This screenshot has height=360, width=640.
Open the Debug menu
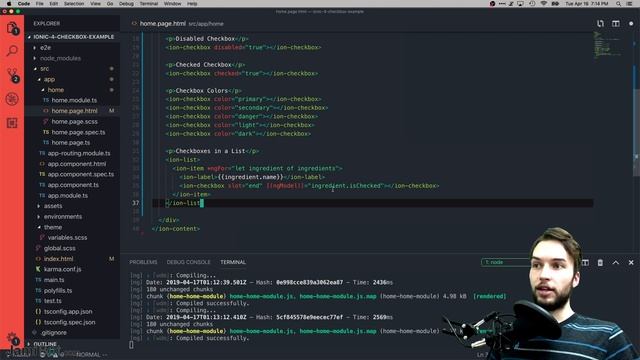coord(126,4)
